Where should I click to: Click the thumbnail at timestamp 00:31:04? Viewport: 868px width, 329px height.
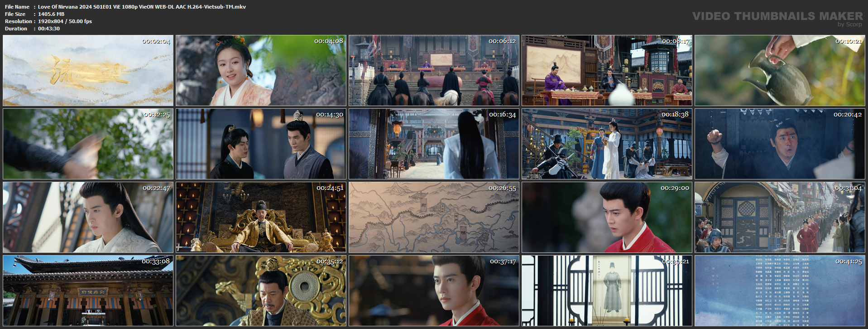coord(780,218)
